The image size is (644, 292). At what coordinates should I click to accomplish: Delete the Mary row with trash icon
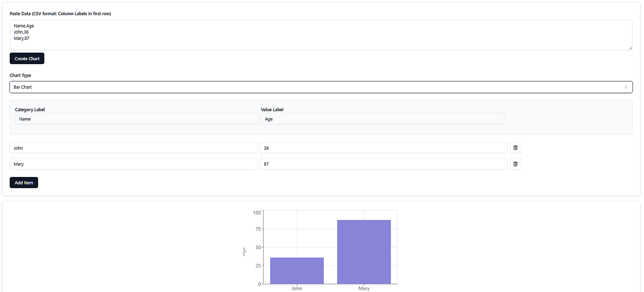pos(515,164)
